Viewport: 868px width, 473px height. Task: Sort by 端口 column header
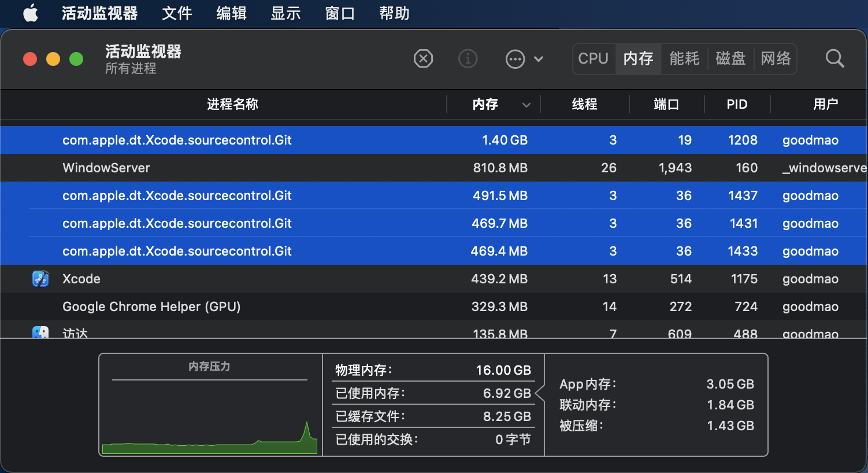[x=666, y=104]
